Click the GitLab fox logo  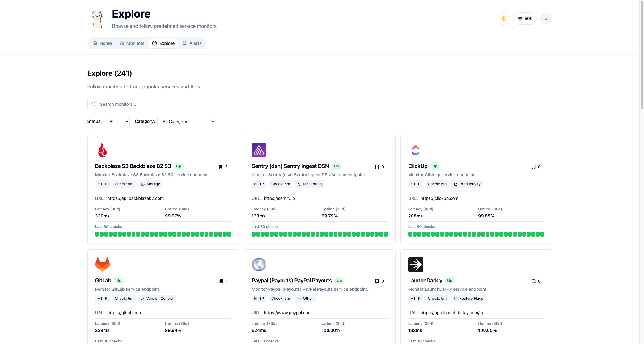coord(102,264)
